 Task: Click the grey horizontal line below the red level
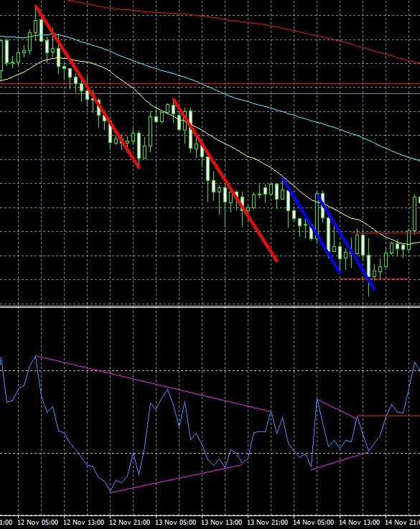pyautogui.click(x=210, y=94)
